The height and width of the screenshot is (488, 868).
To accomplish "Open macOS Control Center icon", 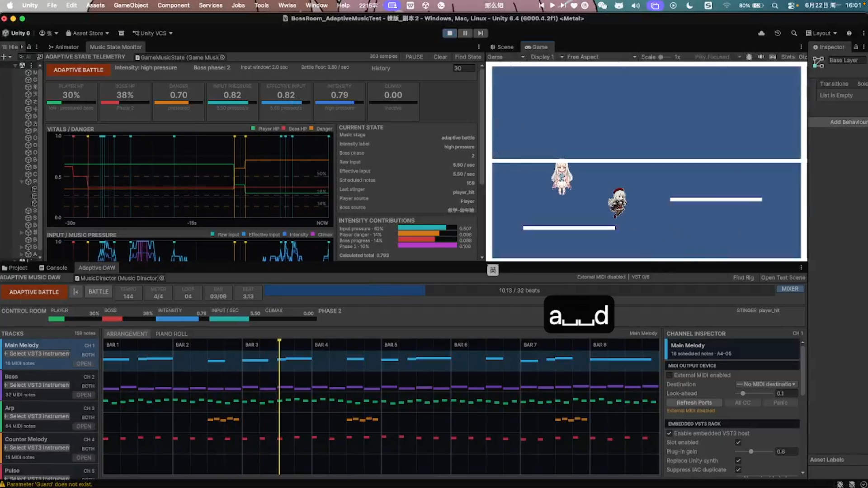I will click(x=792, y=5).
